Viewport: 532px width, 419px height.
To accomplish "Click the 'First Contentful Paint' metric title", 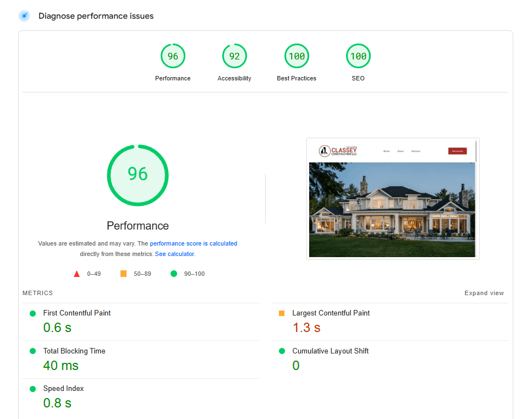I will click(76, 313).
